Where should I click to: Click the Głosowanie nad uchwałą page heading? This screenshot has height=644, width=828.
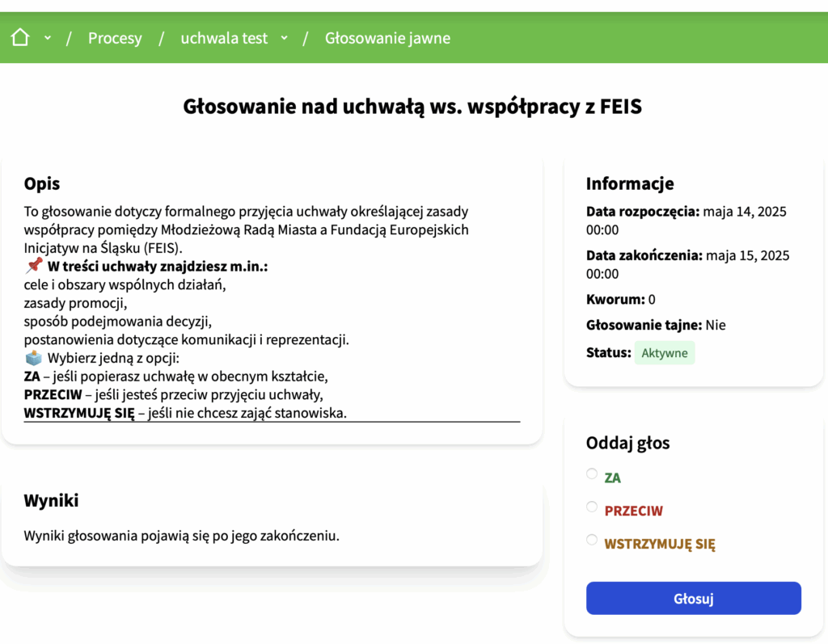(x=412, y=106)
